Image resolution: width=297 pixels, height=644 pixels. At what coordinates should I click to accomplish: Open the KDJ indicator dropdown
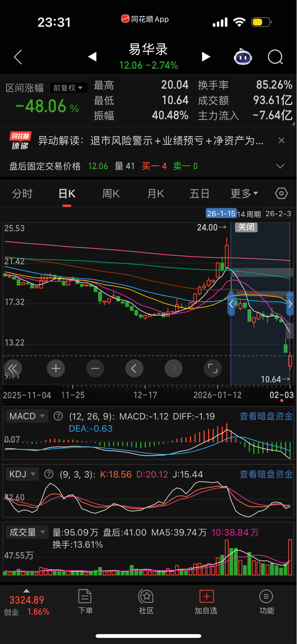pos(22,474)
